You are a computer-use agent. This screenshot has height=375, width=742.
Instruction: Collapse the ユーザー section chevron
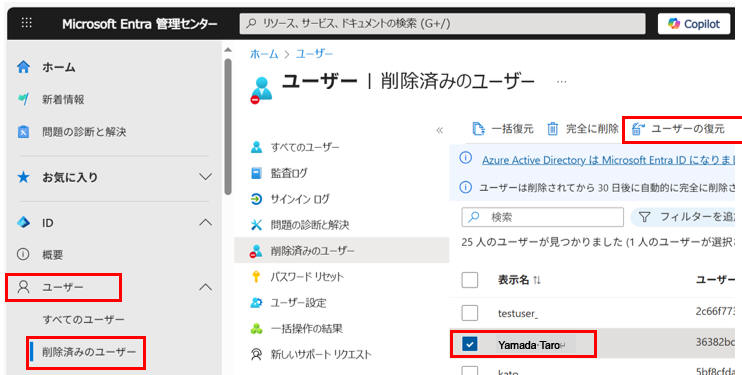click(x=205, y=287)
